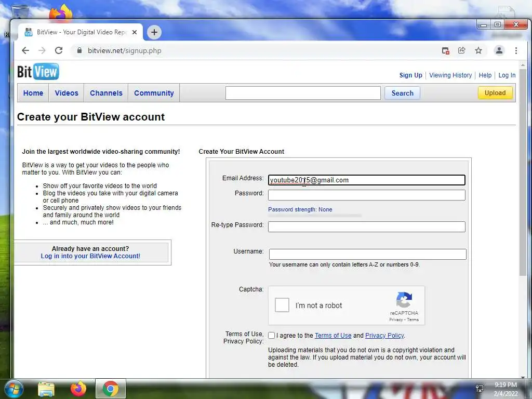Click scrollbar down arrow
The height and width of the screenshot is (399, 532).
(x=523, y=377)
